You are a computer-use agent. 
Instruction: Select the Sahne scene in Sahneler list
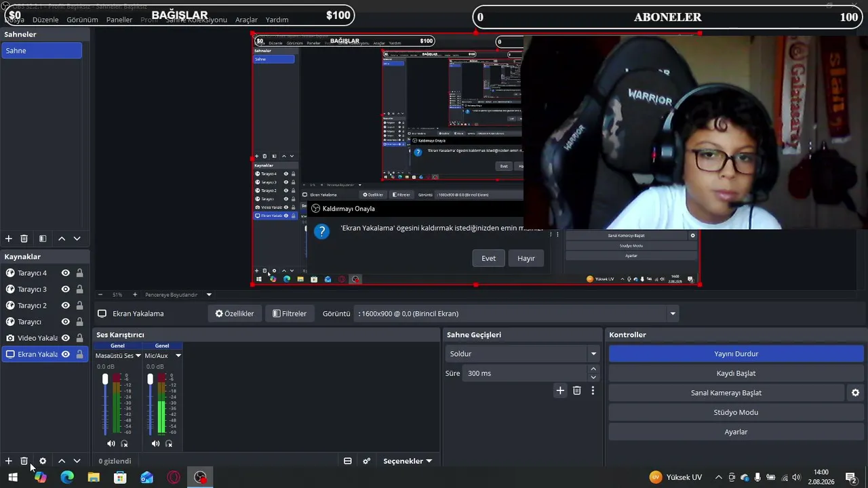point(41,51)
